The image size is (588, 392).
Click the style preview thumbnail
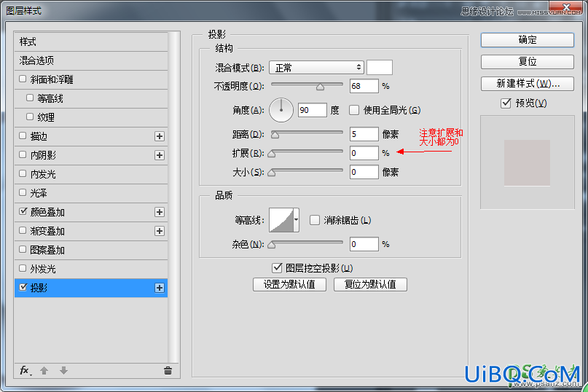[528, 162]
